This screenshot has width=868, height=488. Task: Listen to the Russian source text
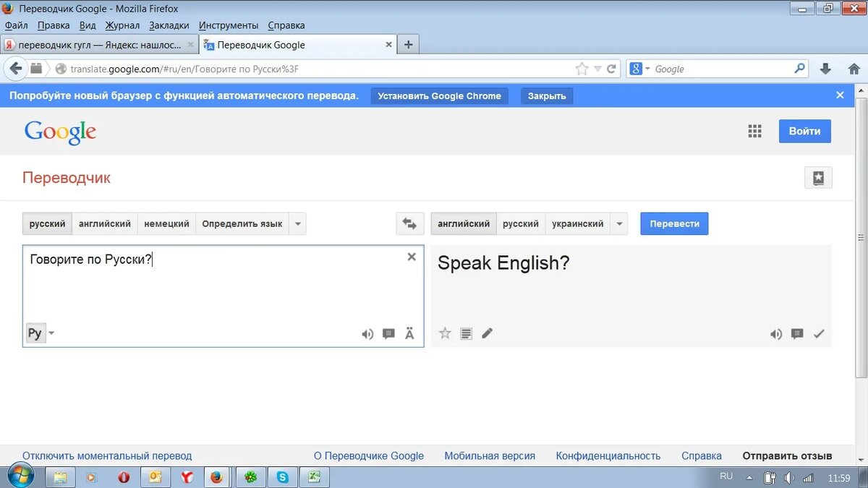click(367, 334)
